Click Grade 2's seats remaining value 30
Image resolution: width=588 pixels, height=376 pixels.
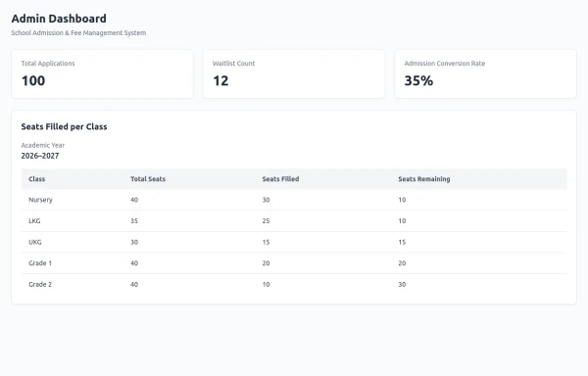(402, 285)
